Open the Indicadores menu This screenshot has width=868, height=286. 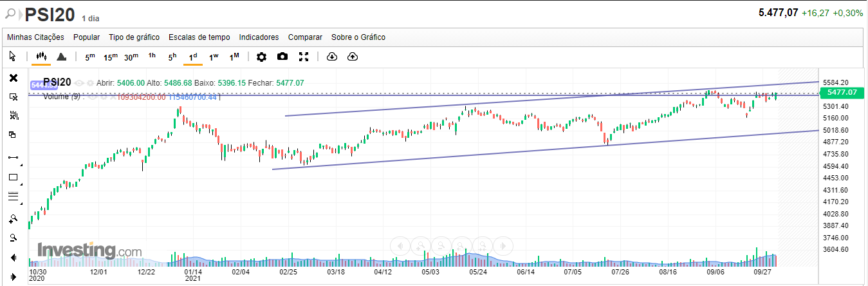coord(259,37)
